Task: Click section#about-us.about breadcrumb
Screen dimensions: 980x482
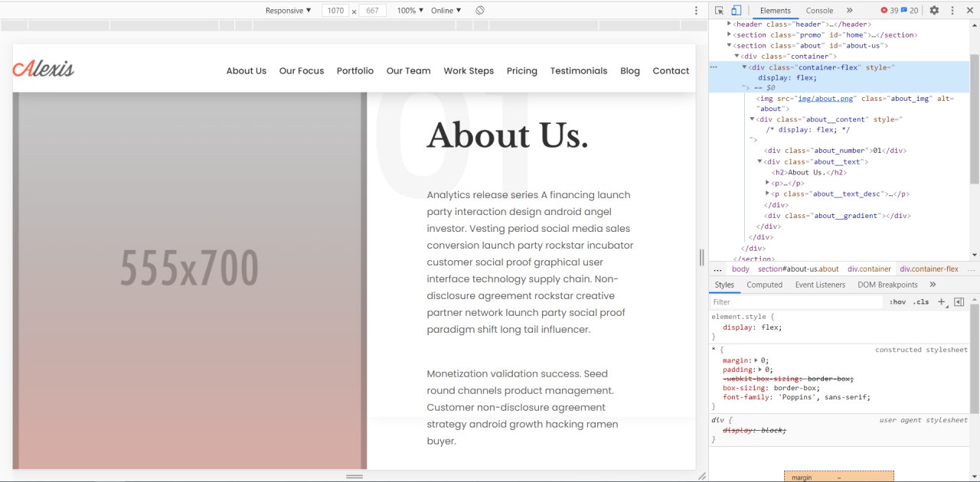Action: point(798,269)
